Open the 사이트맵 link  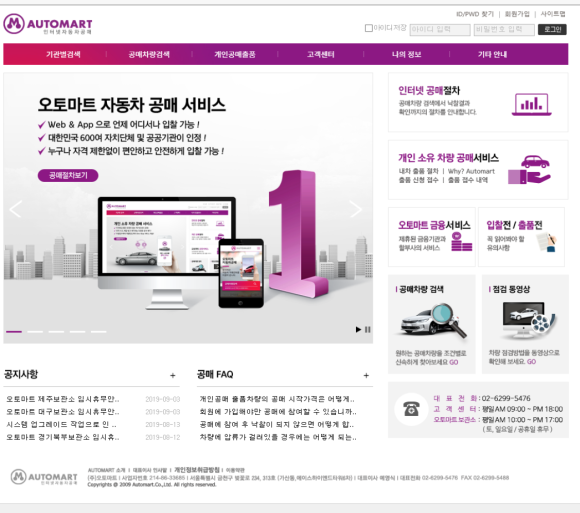point(553,14)
